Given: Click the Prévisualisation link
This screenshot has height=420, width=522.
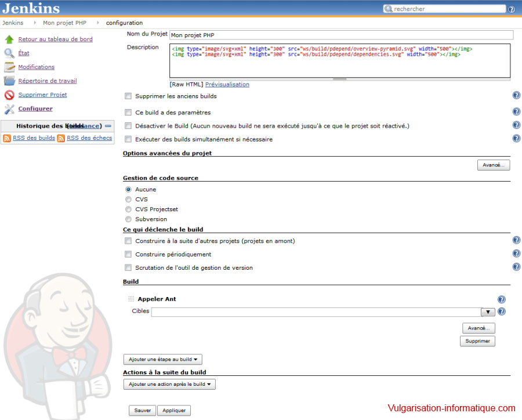Looking at the screenshot, I should [x=227, y=85].
